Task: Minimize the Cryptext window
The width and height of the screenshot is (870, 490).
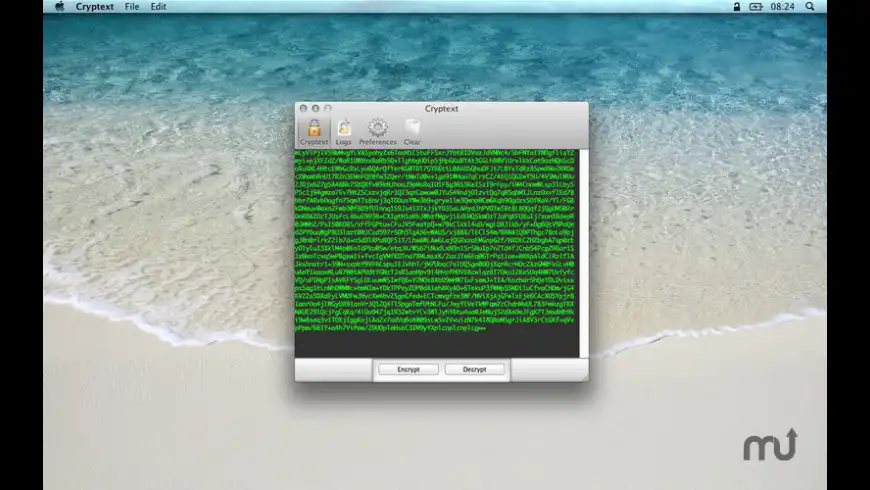Action: click(316, 108)
